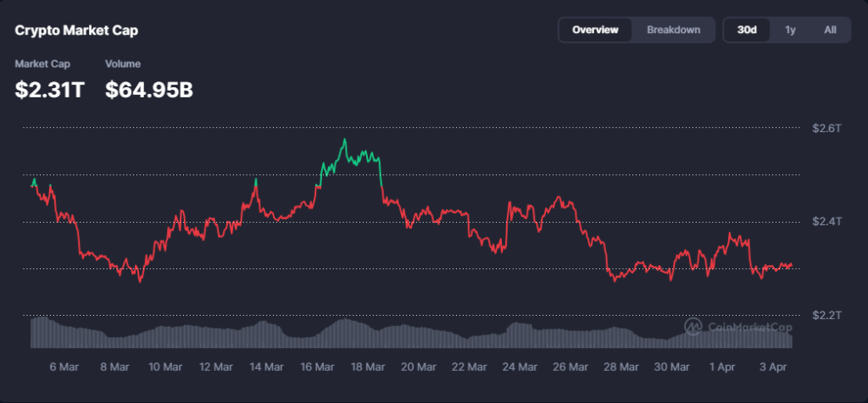Click the $2.31T market cap value
The height and width of the screenshot is (403, 868).
tap(50, 89)
